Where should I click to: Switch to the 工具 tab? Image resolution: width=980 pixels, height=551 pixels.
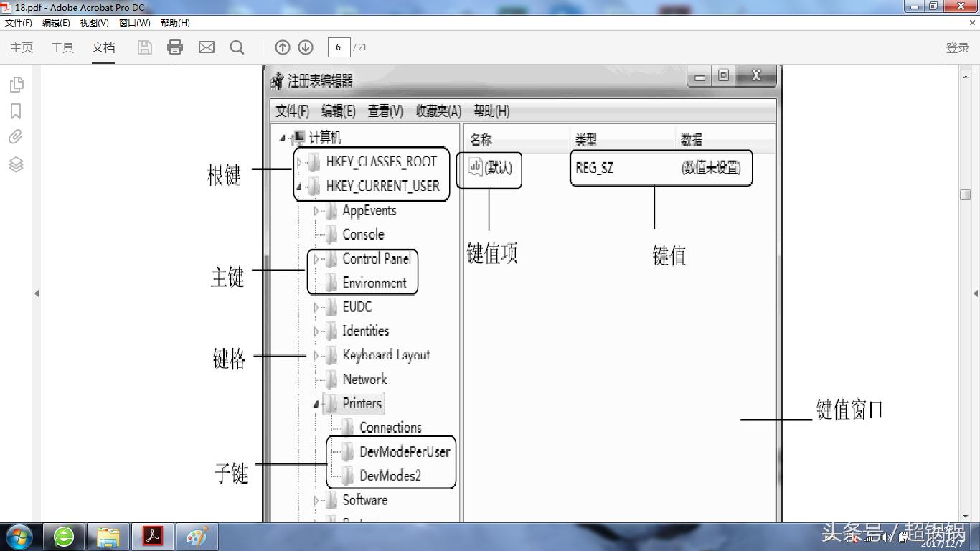pos(62,47)
